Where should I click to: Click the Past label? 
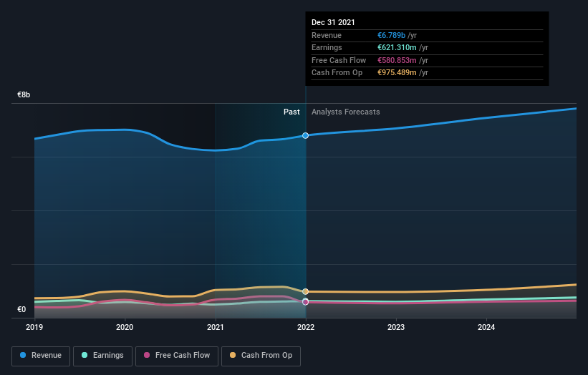tap(291, 112)
